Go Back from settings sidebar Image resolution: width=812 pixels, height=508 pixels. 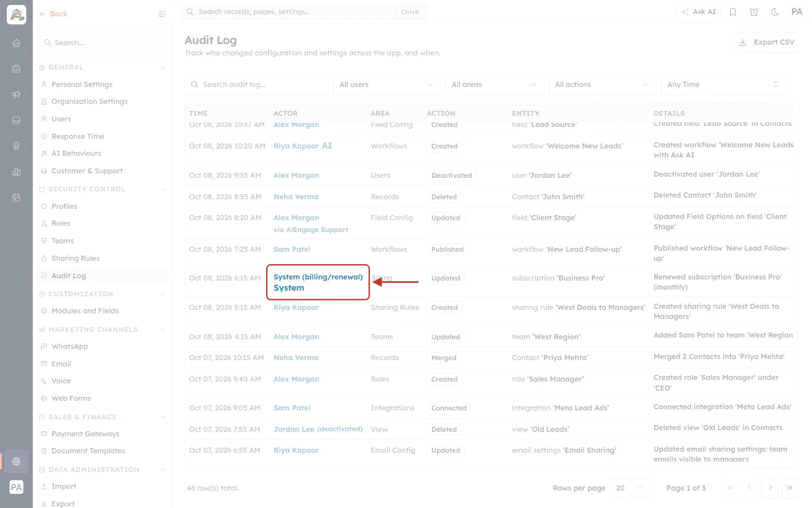pyautogui.click(x=54, y=14)
